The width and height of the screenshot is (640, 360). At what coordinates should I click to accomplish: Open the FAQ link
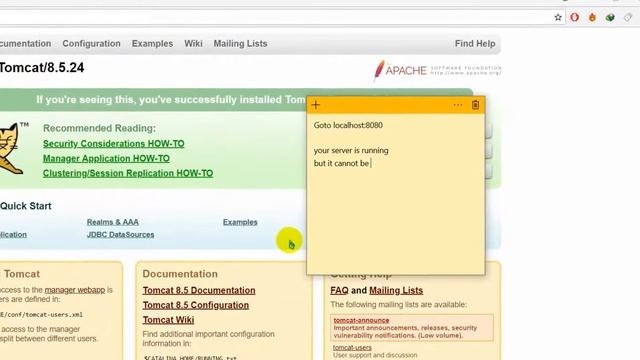[339, 290]
